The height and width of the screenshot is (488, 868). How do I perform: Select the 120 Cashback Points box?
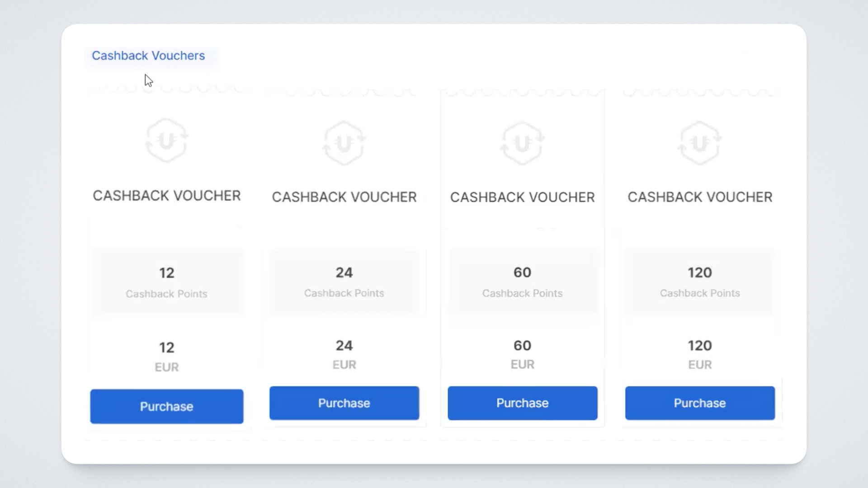(x=700, y=282)
